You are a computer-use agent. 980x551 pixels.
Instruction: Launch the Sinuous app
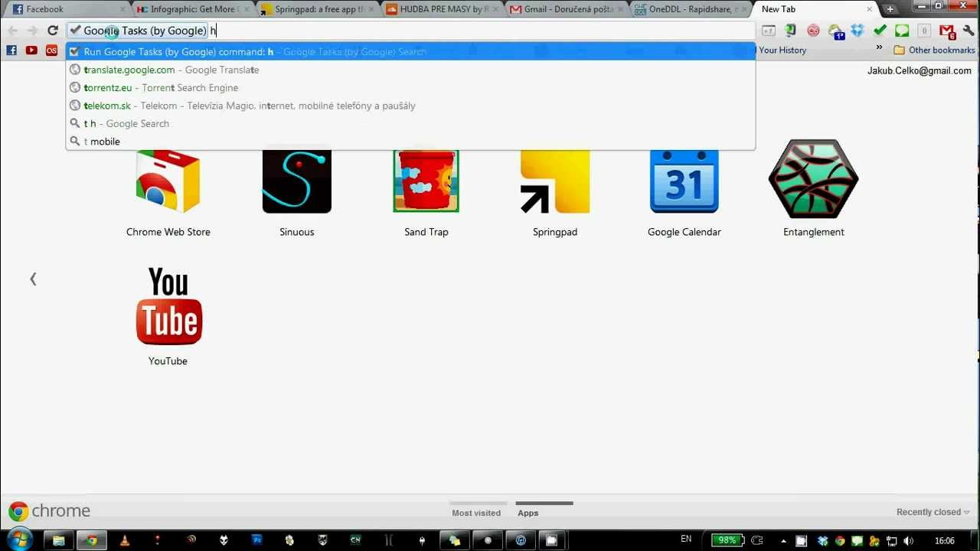coord(297,190)
